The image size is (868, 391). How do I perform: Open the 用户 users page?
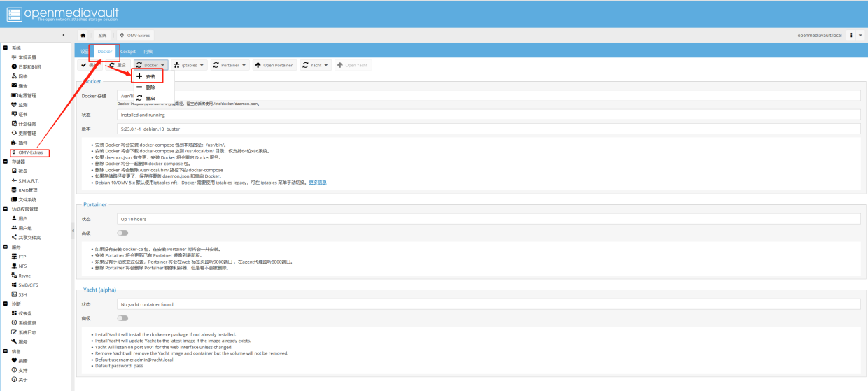[23, 218]
